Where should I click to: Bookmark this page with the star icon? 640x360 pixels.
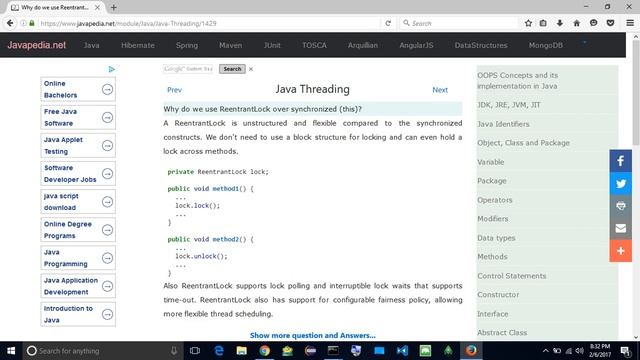pos(528,23)
